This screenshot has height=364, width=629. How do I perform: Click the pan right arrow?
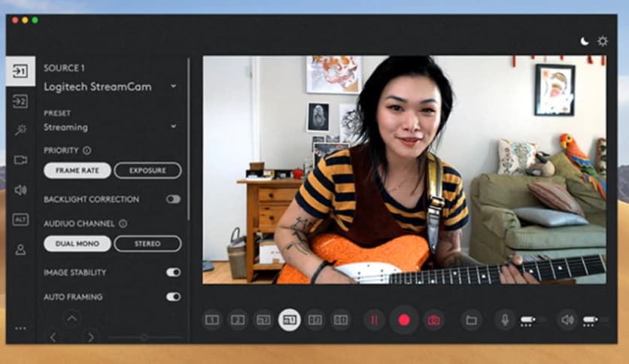91,337
